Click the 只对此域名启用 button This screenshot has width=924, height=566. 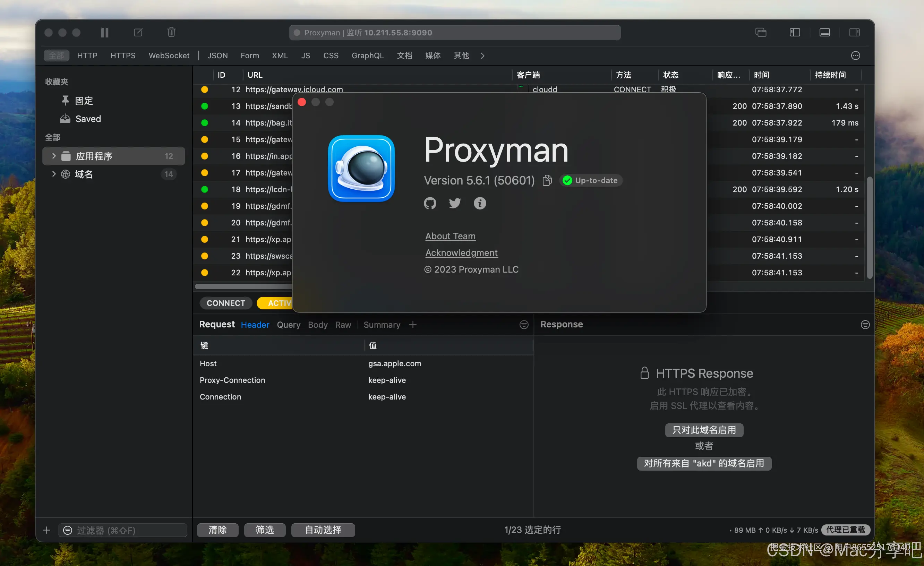click(704, 430)
